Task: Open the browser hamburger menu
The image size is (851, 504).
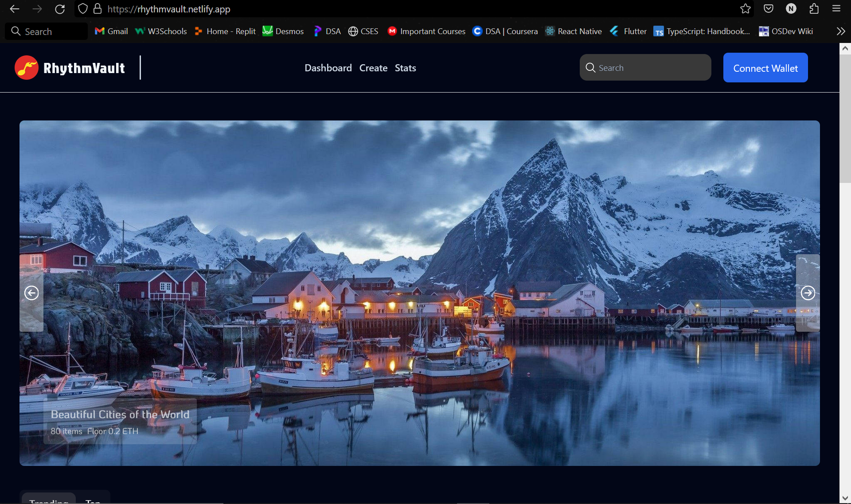Action: 836,9
